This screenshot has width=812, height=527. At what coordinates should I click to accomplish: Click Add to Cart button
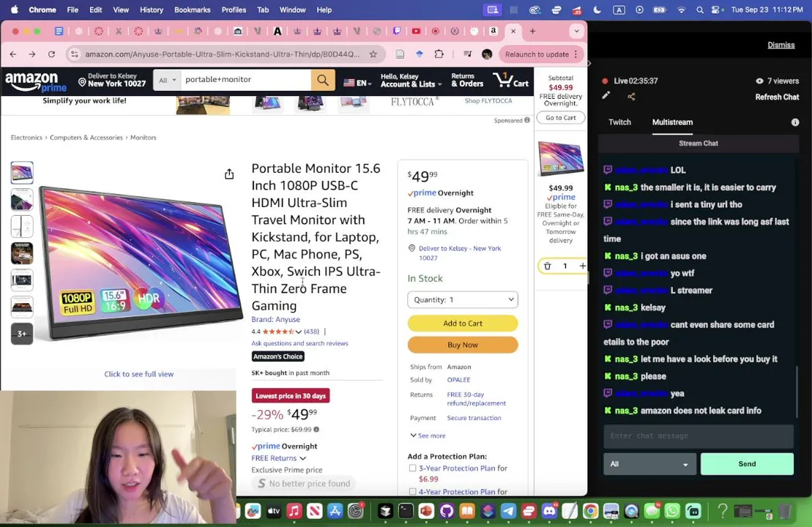(463, 323)
